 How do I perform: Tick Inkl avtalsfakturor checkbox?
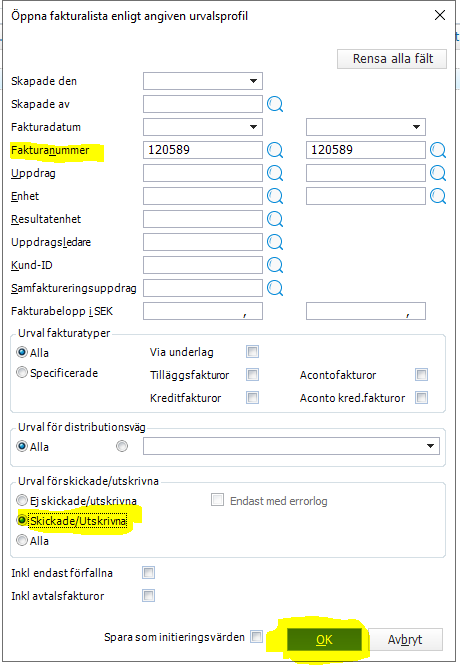[x=149, y=596]
